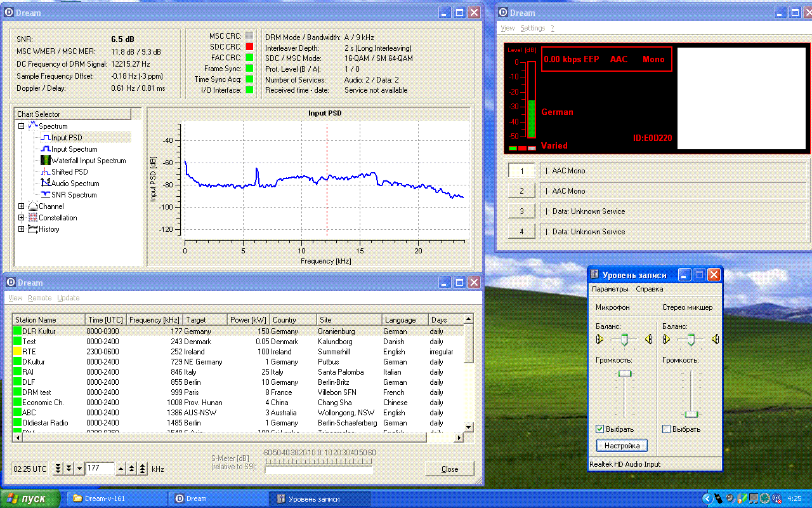Select service 1 AAC Mono button

[x=522, y=171]
